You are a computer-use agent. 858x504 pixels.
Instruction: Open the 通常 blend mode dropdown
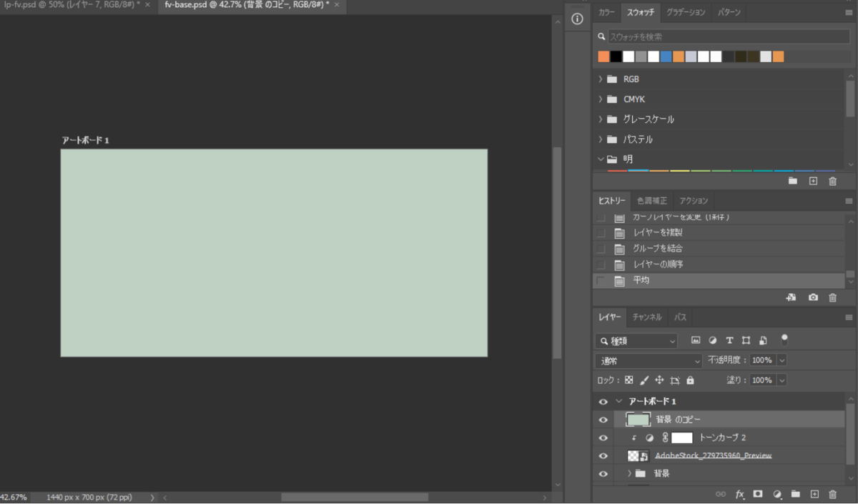649,361
